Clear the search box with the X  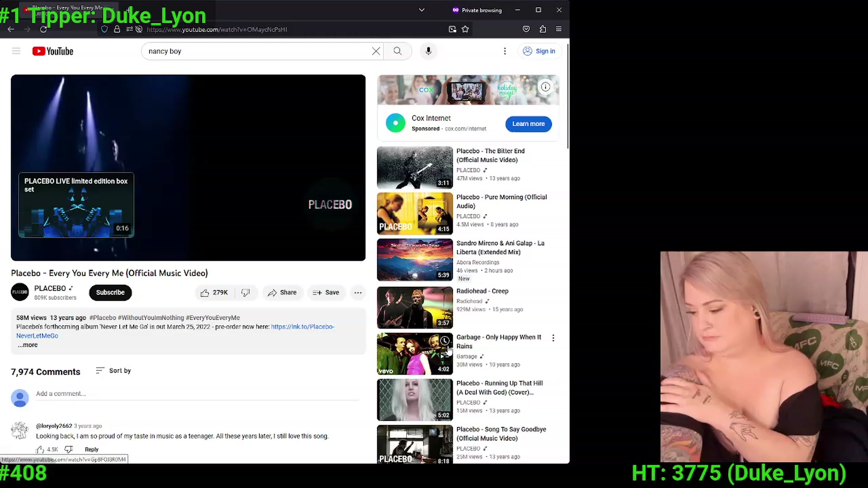[376, 51]
